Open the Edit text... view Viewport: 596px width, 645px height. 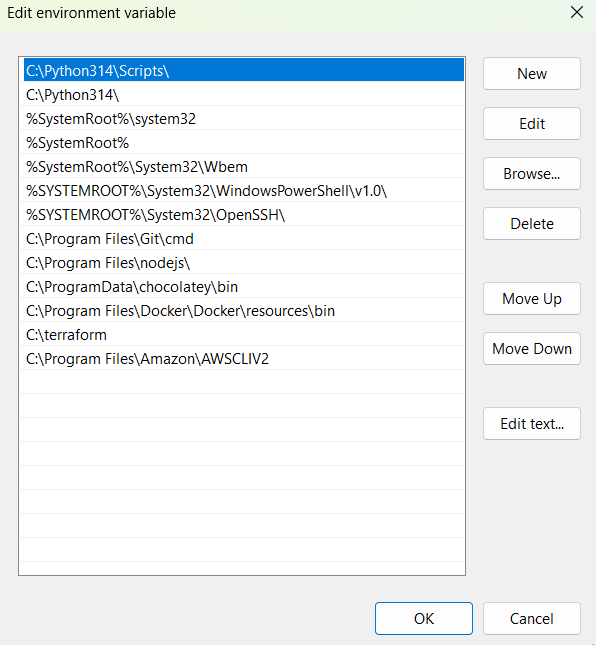point(531,424)
